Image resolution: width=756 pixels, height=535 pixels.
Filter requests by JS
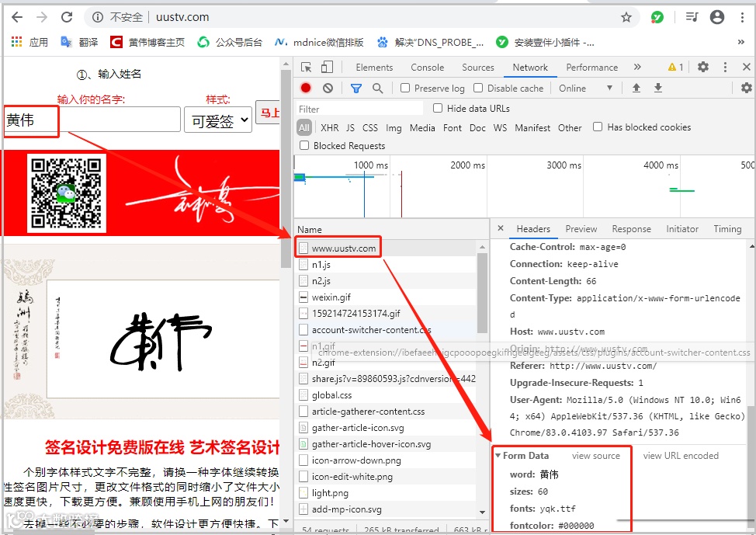351,128
